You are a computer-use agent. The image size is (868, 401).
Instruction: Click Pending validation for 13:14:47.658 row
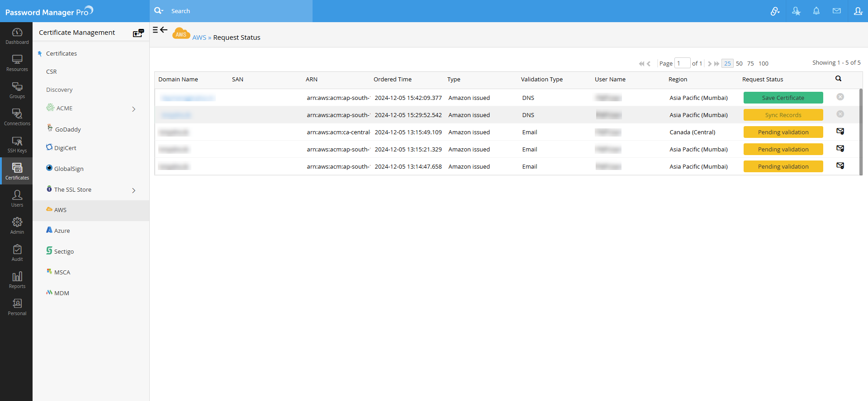[783, 166]
